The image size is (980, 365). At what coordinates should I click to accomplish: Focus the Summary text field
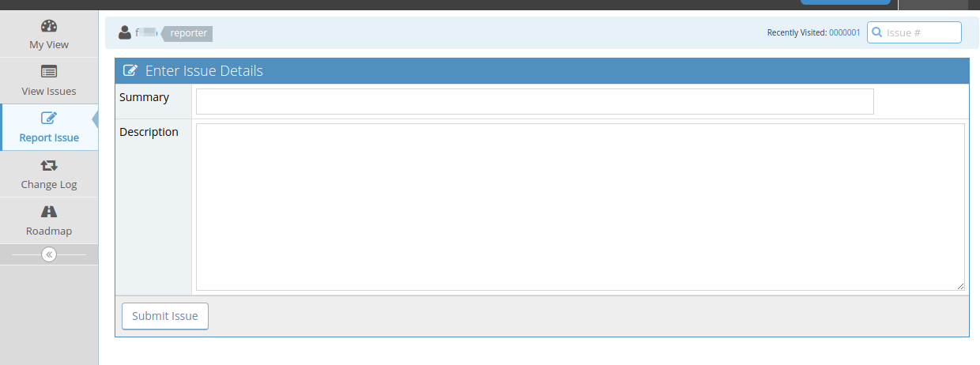click(x=535, y=101)
